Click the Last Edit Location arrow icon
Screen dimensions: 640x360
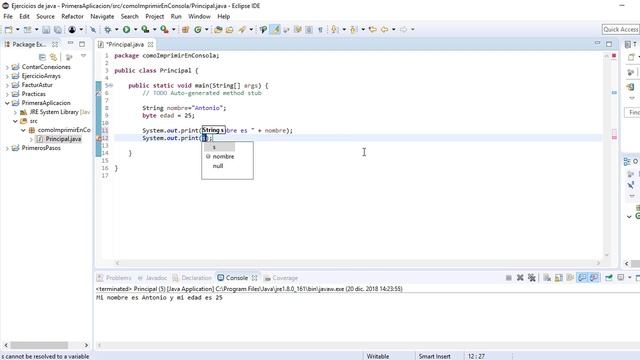tap(373, 29)
